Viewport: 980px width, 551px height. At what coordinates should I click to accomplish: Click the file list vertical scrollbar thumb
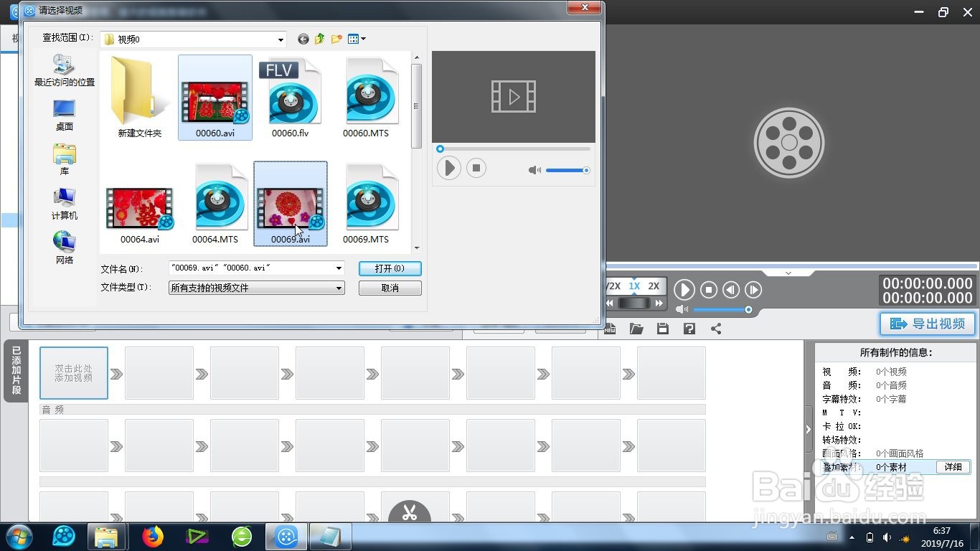click(417, 105)
